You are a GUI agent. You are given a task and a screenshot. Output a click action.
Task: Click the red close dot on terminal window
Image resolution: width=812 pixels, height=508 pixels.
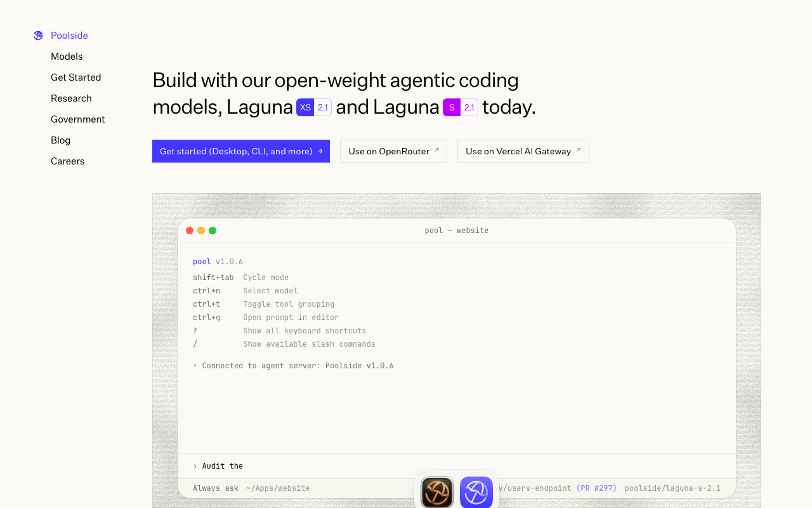pos(190,231)
